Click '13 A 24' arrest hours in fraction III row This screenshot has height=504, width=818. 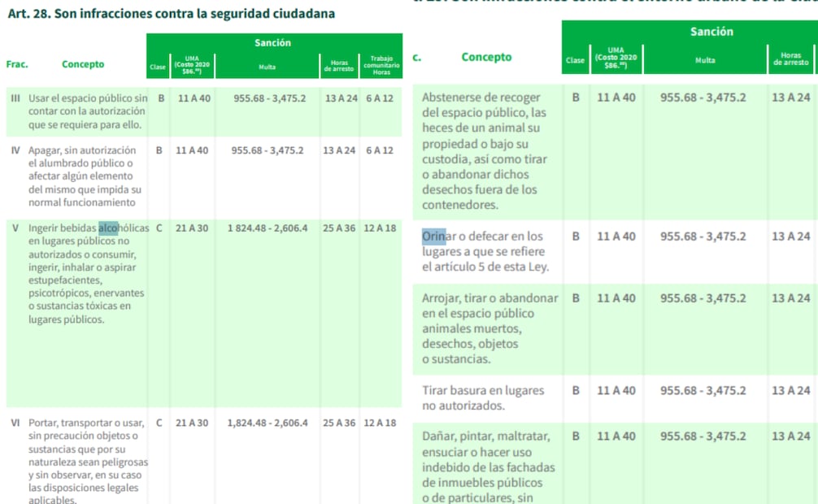[342, 98]
